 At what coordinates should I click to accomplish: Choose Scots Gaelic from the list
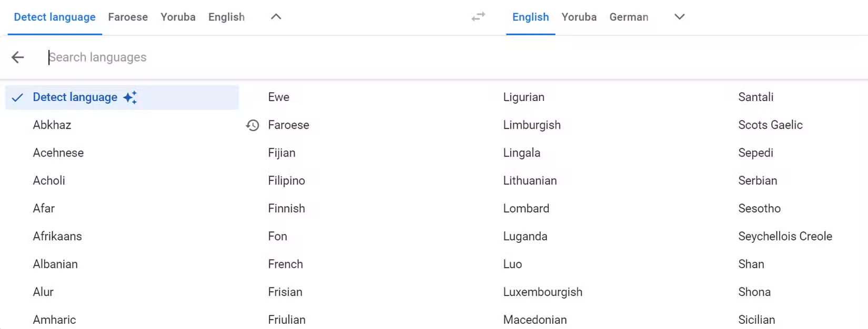point(770,125)
